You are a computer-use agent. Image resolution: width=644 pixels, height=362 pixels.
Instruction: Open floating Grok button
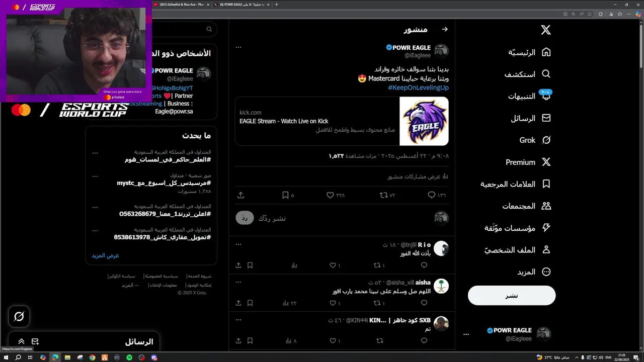(x=19, y=316)
